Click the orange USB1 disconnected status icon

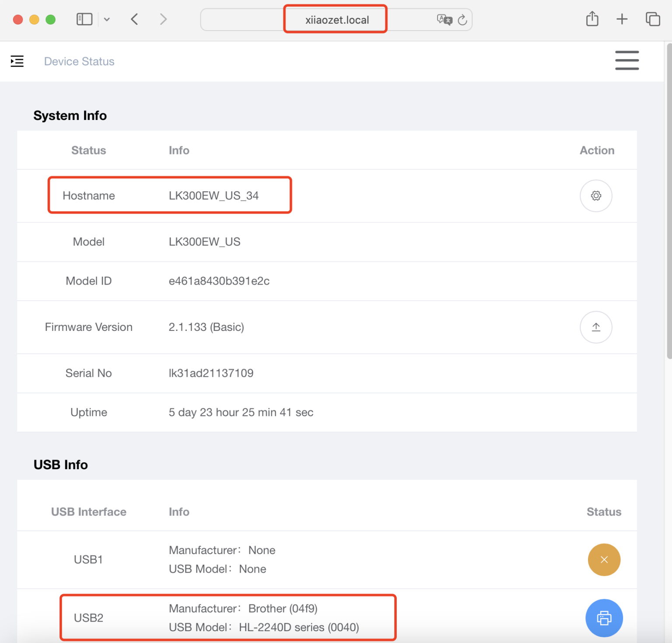pos(604,559)
